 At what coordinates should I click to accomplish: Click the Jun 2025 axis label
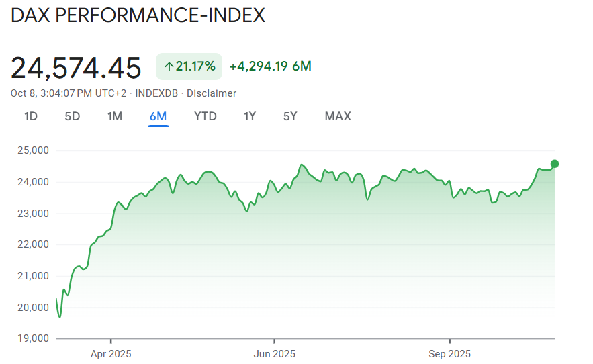[x=274, y=353]
